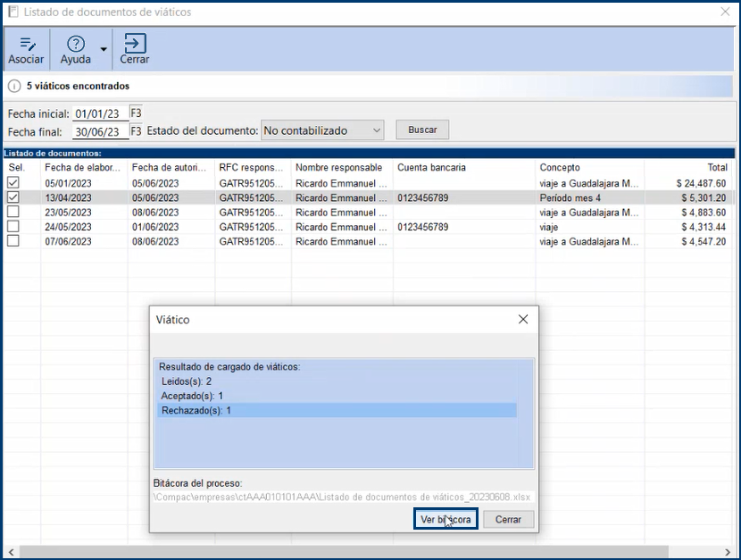The image size is (741, 560).
Task: Uncheck the 13/04/2023 row checkbox
Action: pos(13,197)
